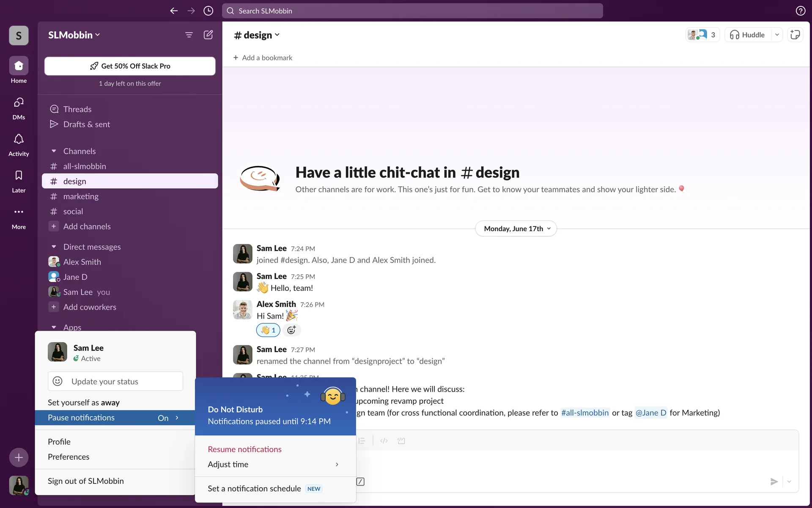812x508 pixels.
Task: Open the #all-slmobbin channel link
Action: pos(584,413)
